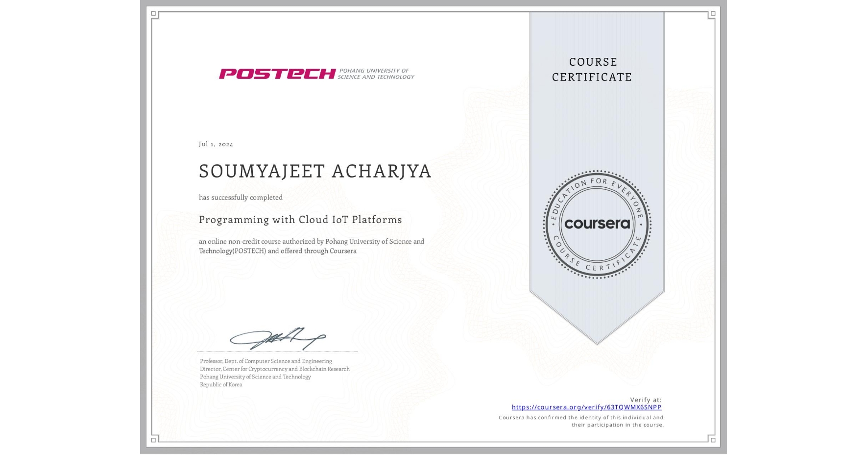Select the Coursera circular seal emblem

coord(597,224)
